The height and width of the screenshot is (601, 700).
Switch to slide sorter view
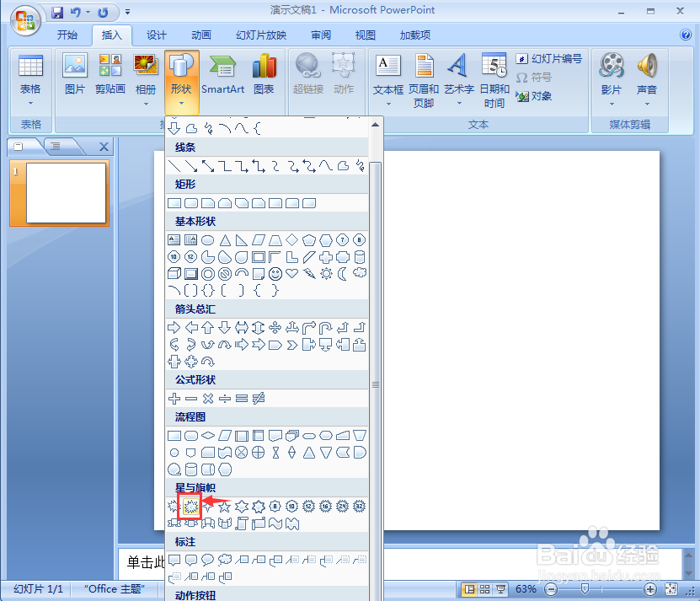(485, 589)
